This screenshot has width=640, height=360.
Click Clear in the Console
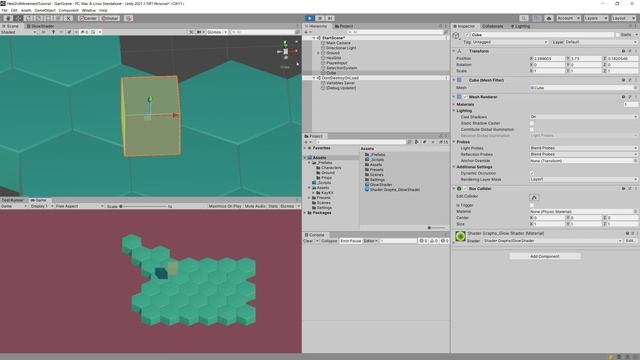pyautogui.click(x=308, y=241)
